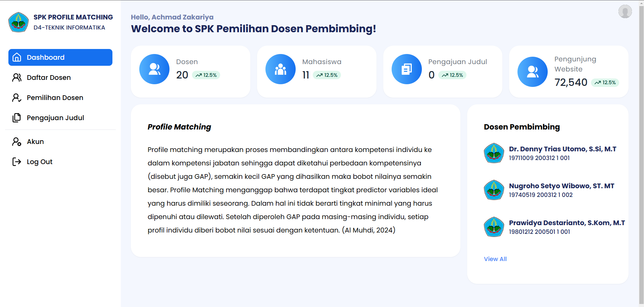
Task: Click Prawidya Destarianto's avatar emblem
Action: pyautogui.click(x=494, y=227)
